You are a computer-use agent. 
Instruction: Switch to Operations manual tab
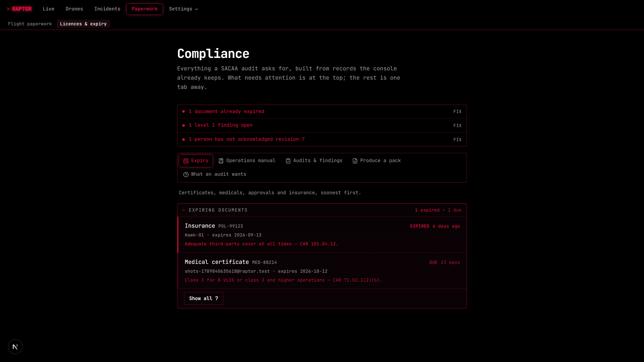(x=247, y=161)
